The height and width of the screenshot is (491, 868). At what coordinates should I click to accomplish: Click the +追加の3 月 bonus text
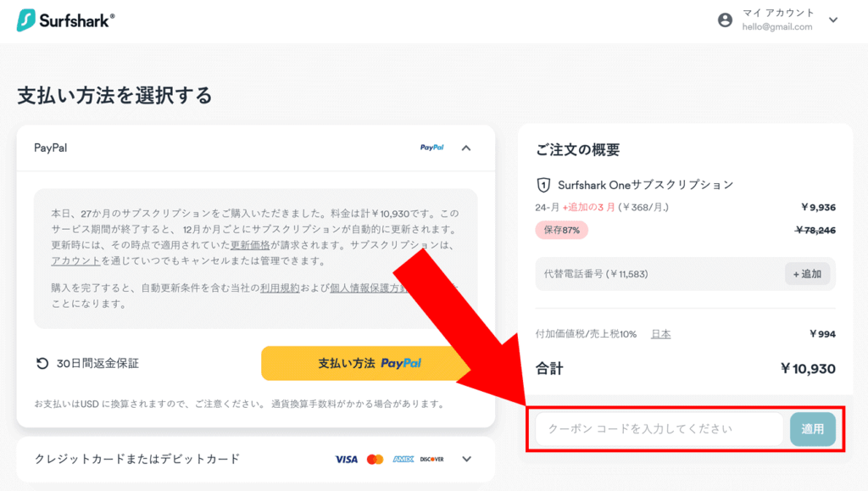(x=588, y=207)
